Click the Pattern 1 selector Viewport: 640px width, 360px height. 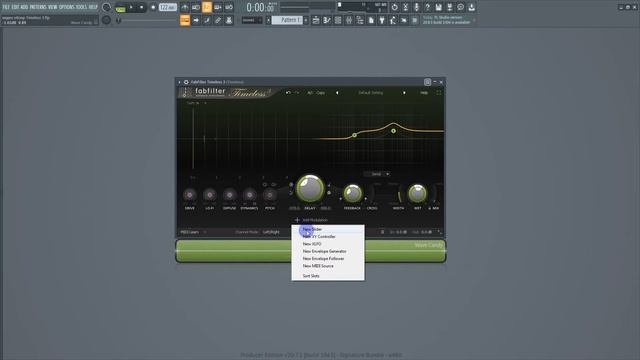tap(287, 20)
